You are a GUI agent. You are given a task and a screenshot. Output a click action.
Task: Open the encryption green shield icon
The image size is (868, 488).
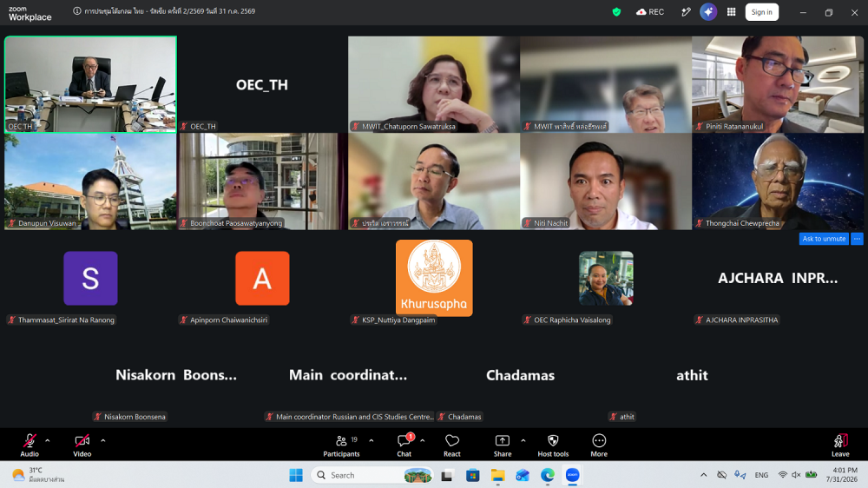(616, 12)
